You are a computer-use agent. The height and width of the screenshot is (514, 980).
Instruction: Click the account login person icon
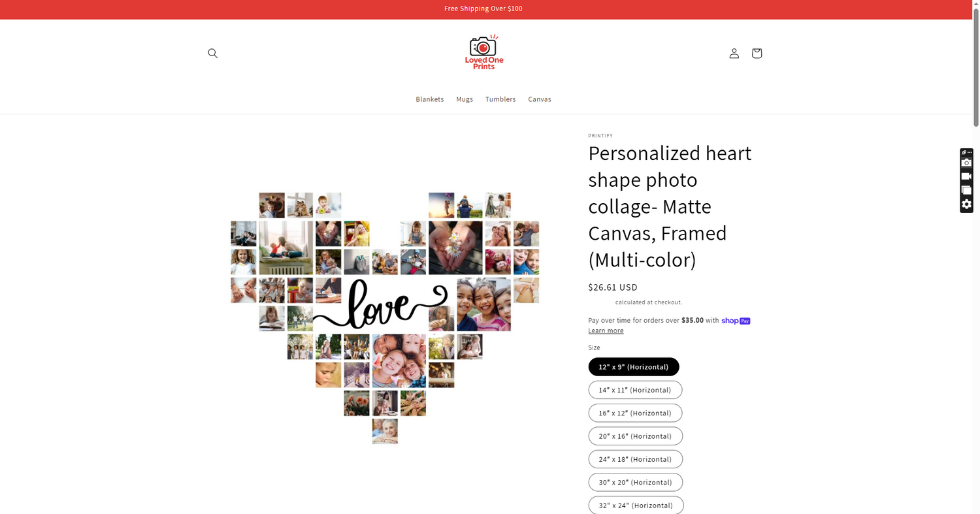pyautogui.click(x=734, y=54)
